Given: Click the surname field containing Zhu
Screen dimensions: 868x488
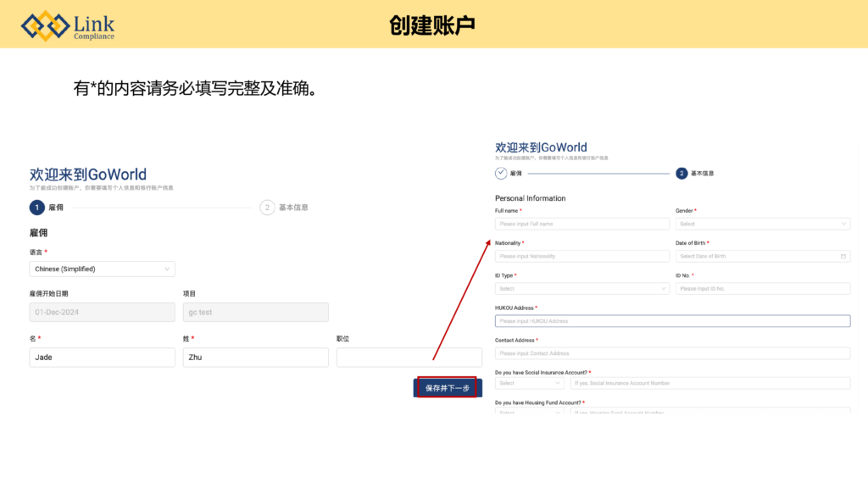Looking at the screenshot, I should pos(255,358).
